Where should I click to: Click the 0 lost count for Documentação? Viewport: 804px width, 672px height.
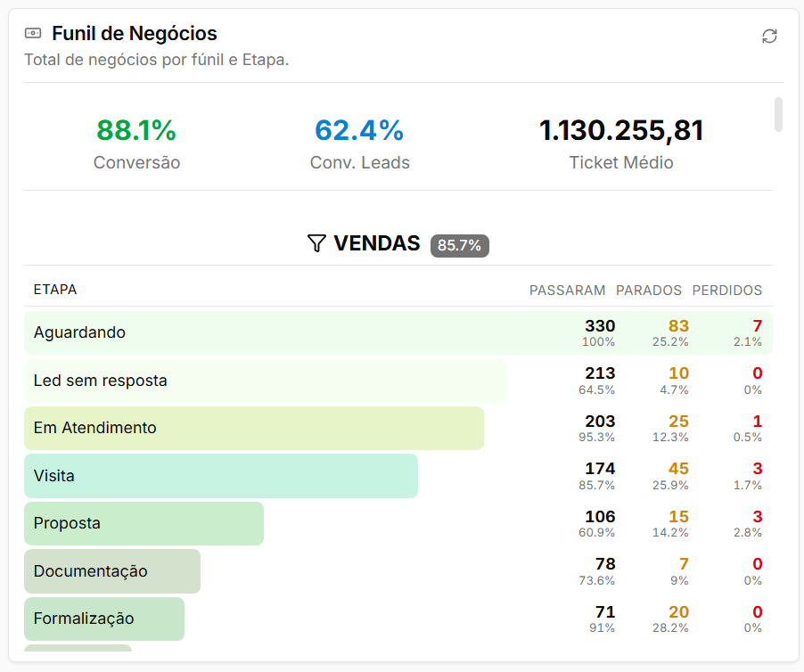(758, 564)
